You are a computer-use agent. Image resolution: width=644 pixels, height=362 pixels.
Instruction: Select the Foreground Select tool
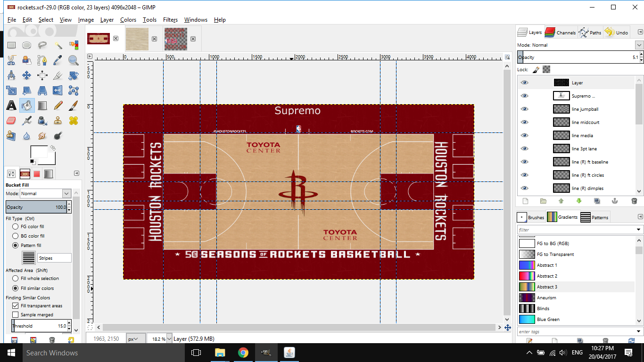click(x=27, y=60)
